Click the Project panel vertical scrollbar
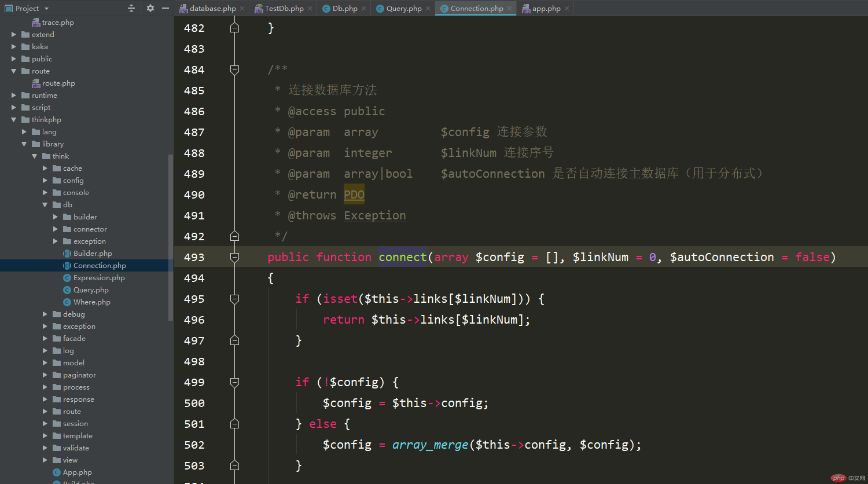The width and height of the screenshot is (868, 484). tap(171, 237)
